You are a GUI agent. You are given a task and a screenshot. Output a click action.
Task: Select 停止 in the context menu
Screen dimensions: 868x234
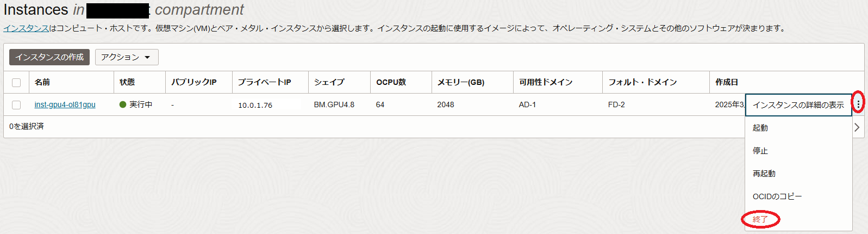tap(760, 151)
